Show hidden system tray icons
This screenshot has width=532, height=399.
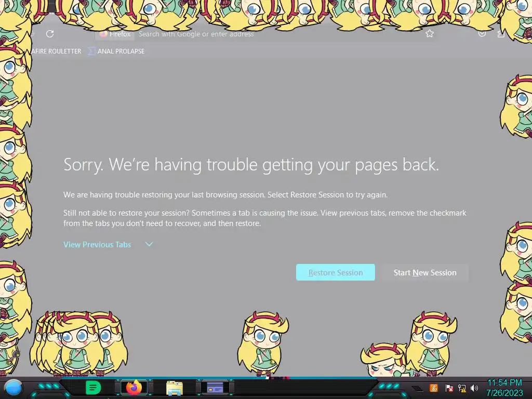(418, 389)
